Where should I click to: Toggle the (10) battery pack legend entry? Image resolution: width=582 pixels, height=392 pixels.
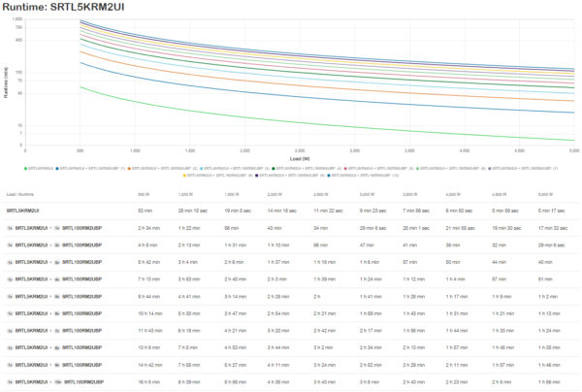click(x=363, y=176)
